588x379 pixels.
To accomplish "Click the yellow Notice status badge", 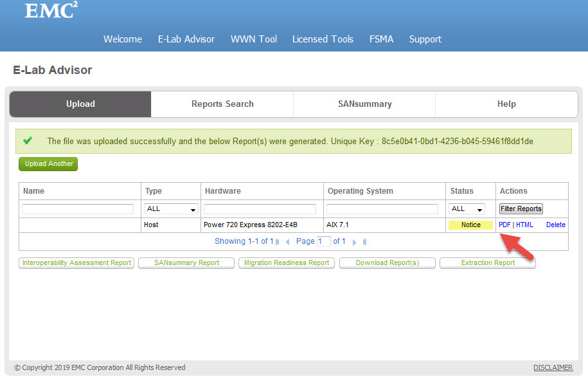I will 470,225.
